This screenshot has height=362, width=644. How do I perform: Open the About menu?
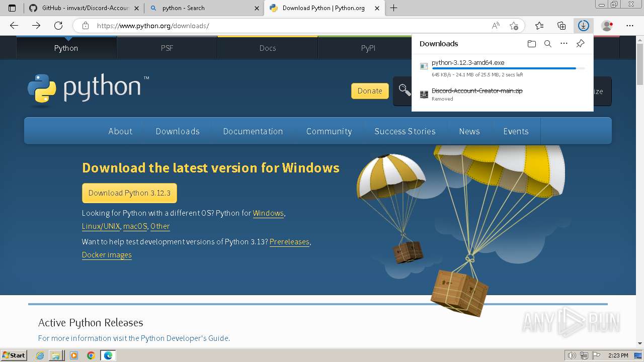coord(120,131)
